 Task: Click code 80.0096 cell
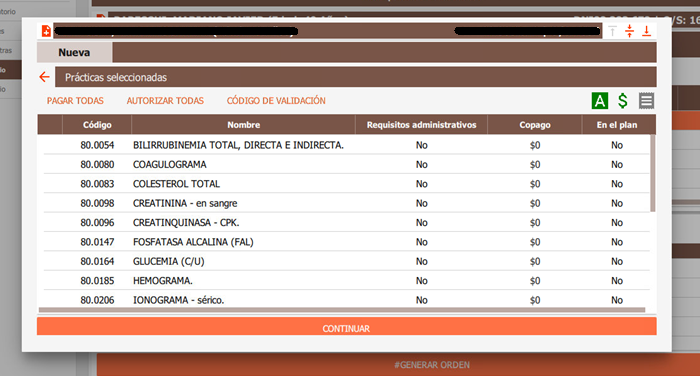pyautogui.click(x=97, y=222)
